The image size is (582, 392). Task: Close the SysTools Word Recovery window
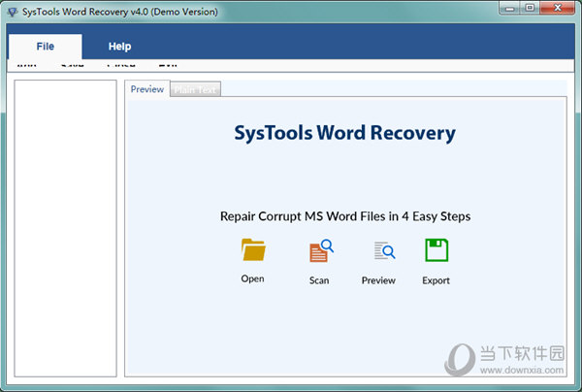[557, 8]
